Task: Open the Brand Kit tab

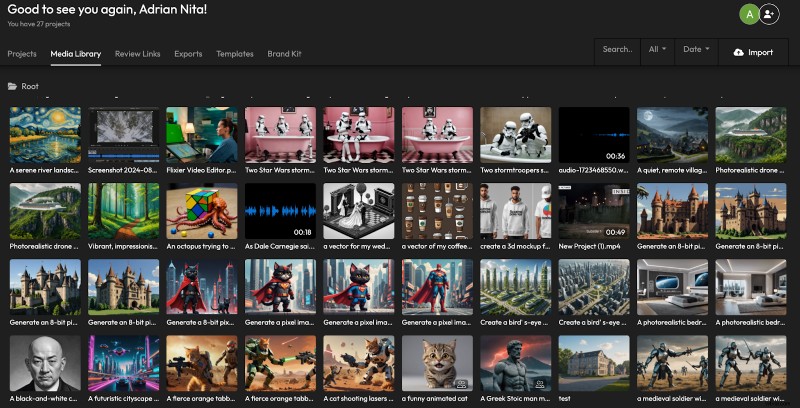Action: pyautogui.click(x=285, y=54)
